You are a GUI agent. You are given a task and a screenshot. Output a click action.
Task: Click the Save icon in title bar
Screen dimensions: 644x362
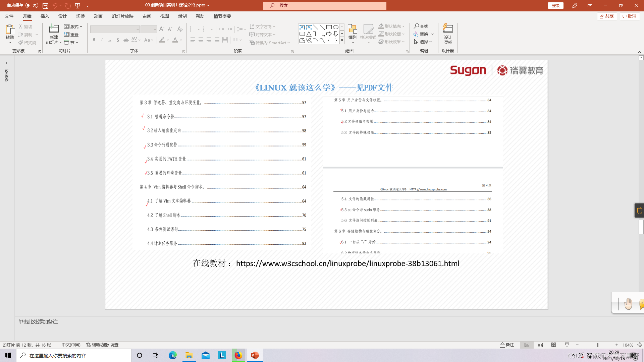45,5
